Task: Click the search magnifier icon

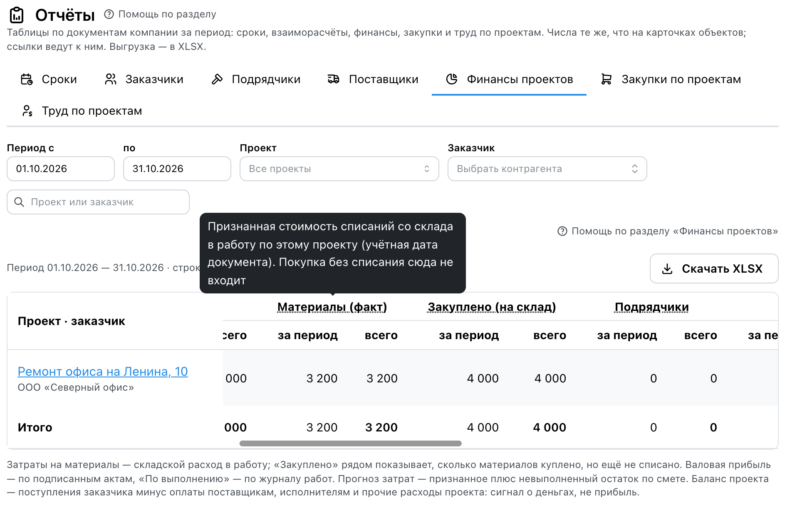Action: [x=19, y=202]
